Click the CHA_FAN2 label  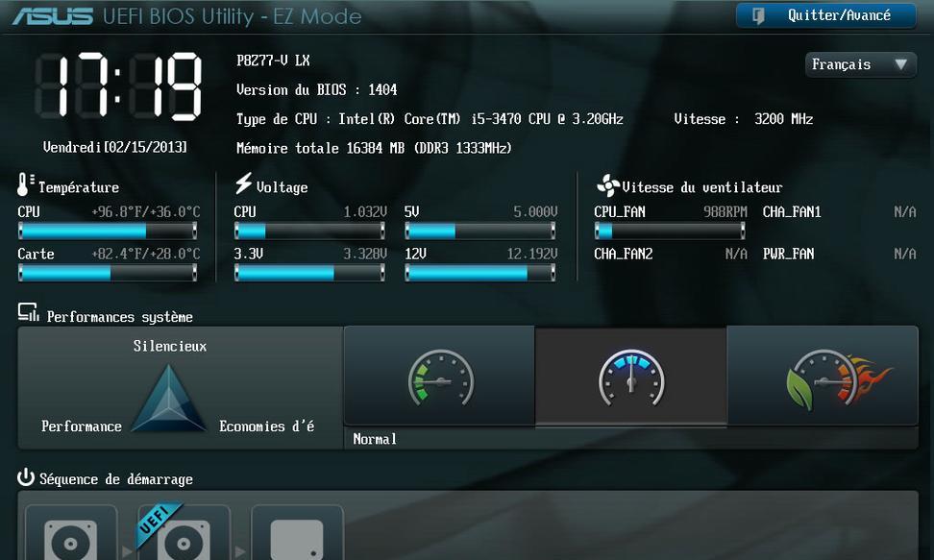(x=623, y=255)
